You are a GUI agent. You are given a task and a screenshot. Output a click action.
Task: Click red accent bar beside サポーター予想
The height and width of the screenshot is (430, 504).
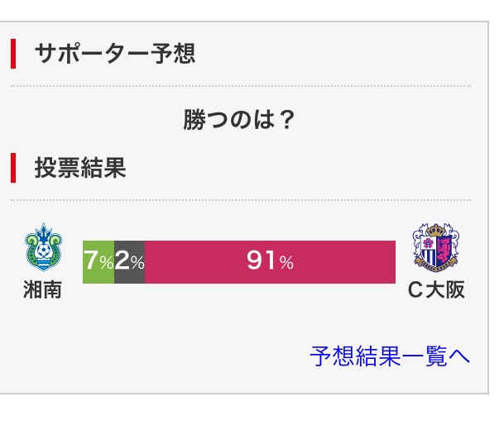pos(13,55)
